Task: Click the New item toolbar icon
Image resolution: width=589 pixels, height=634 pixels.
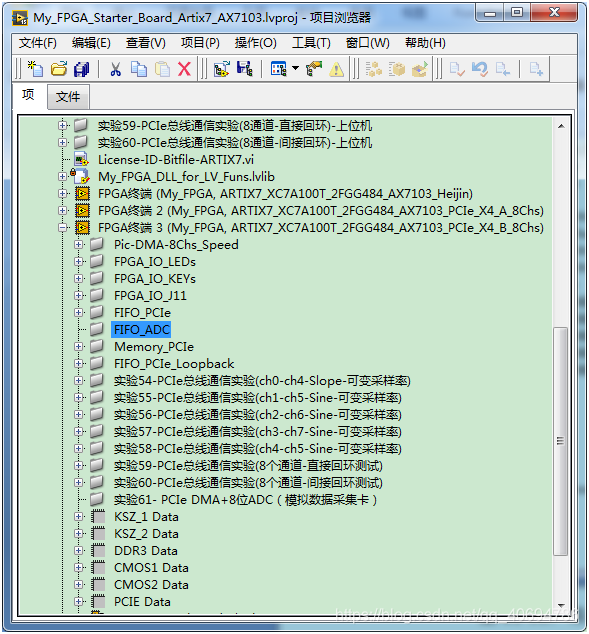Action: pos(35,69)
